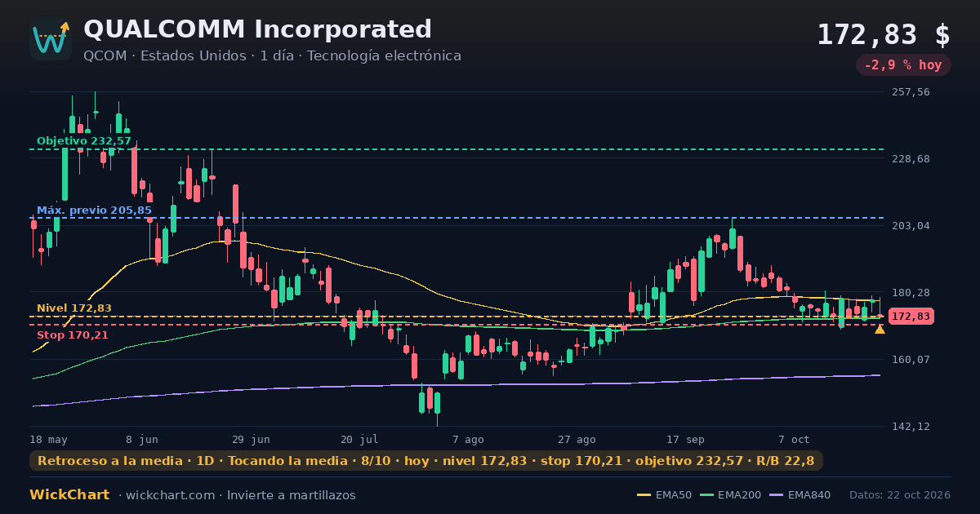Image resolution: width=980 pixels, height=514 pixels.
Task: Click the 7 oct date label
Action: pyautogui.click(x=795, y=439)
